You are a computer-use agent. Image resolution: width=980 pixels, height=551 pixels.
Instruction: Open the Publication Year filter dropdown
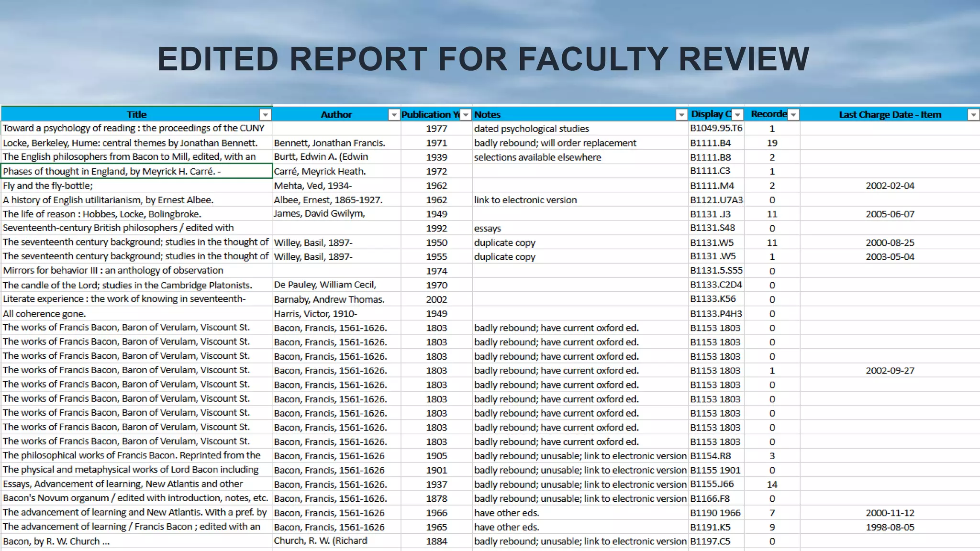pyautogui.click(x=466, y=114)
